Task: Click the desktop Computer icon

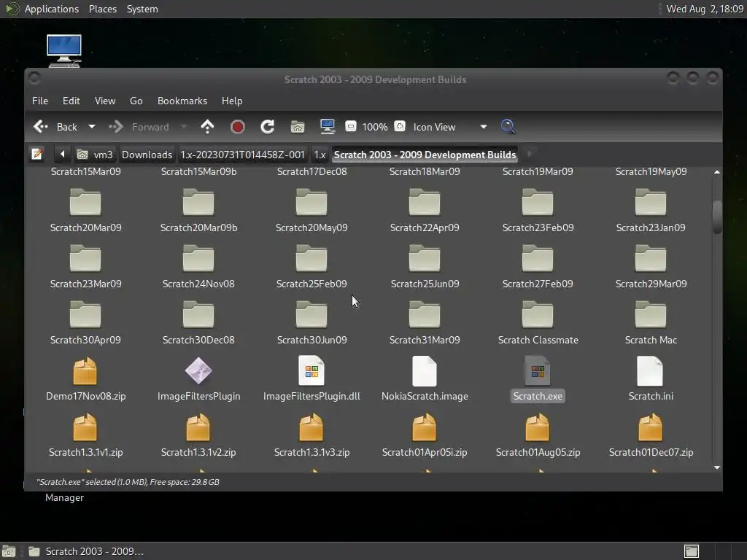Action: point(64,51)
